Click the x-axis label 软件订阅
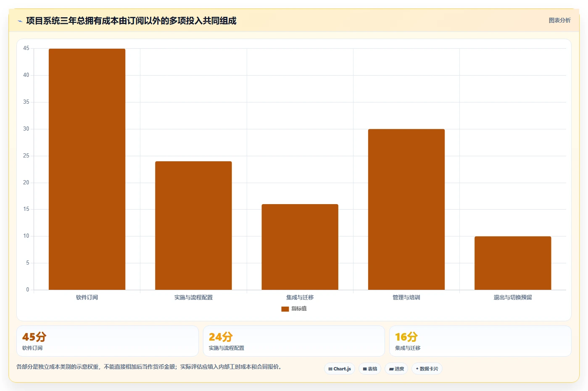588x391 pixels. (x=87, y=297)
